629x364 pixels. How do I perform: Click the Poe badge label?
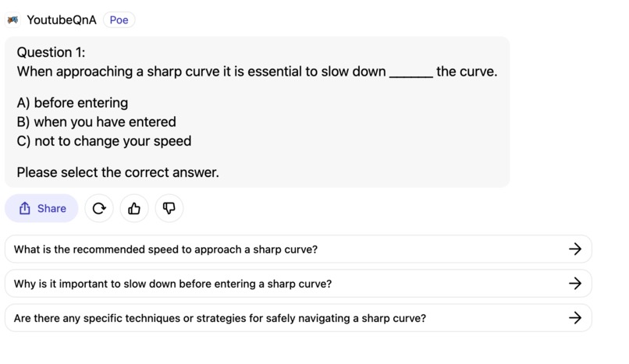tap(119, 20)
